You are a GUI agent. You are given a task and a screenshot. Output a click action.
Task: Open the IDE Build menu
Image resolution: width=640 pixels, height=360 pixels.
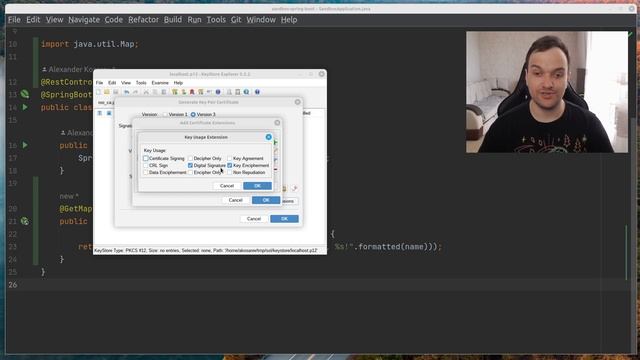point(173,20)
